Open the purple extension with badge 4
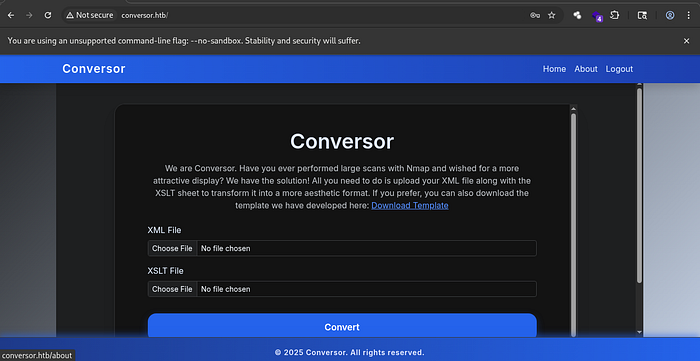This screenshot has width=700, height=361. pyautogui.click(x=597, y=16)
